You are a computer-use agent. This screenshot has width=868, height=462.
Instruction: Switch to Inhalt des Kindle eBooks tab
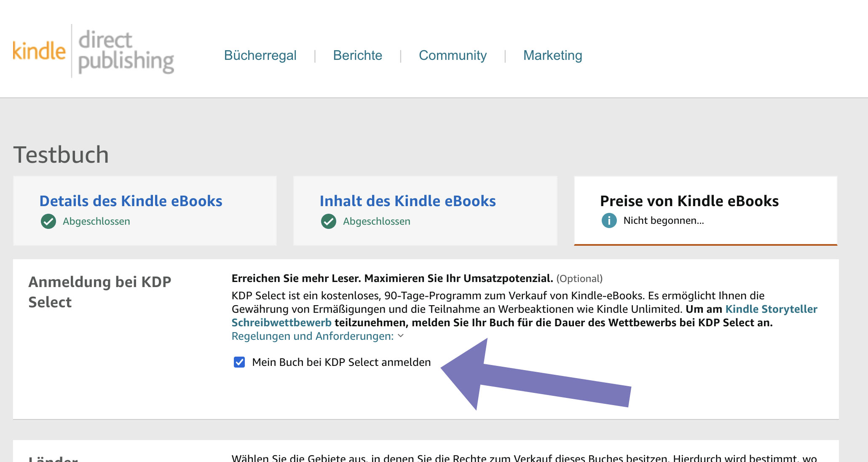click(x=425, y=211)
